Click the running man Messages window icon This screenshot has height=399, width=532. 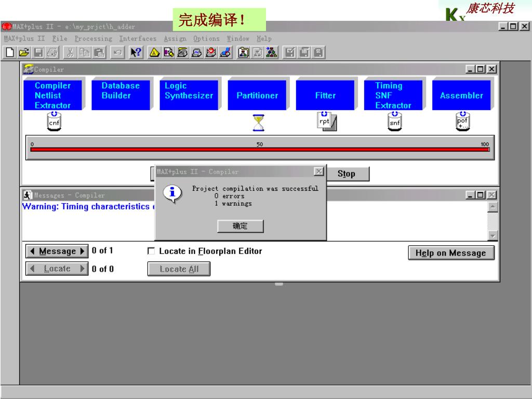coord(28,195)
